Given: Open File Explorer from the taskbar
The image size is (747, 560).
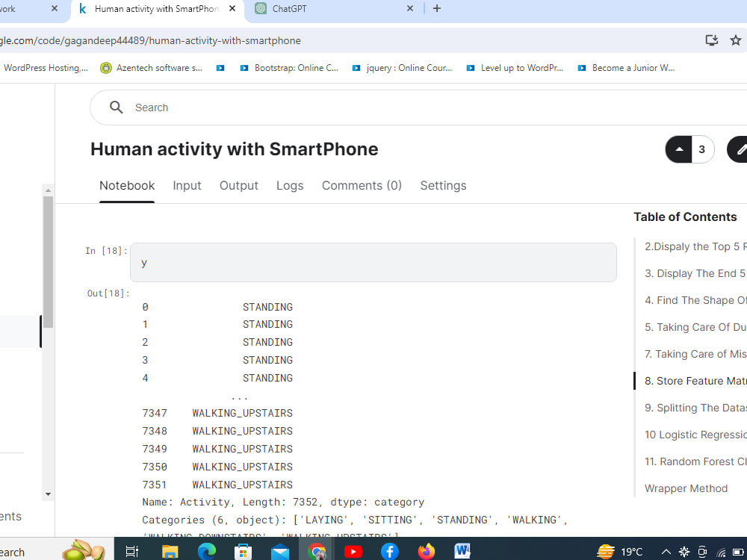Looking at the screenshot, I should click(x=170, y=552).
